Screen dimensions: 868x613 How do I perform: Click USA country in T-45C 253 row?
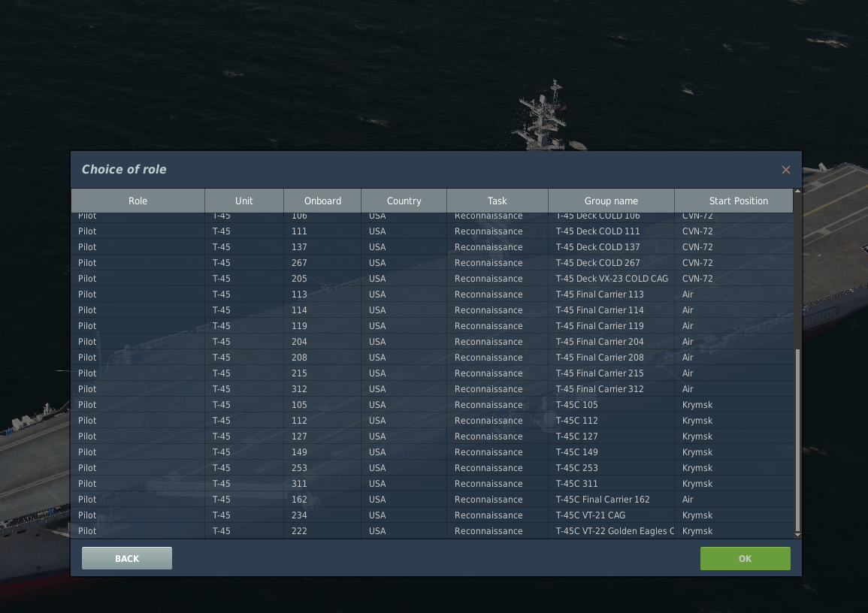click(x=377, y=467)
